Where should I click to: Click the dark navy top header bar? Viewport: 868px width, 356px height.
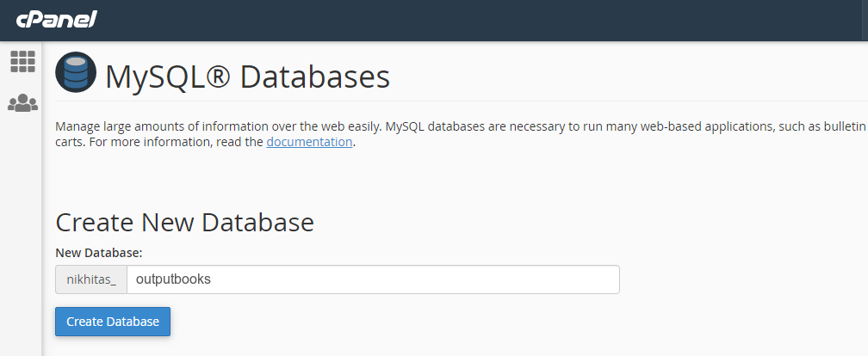[434, 21]
